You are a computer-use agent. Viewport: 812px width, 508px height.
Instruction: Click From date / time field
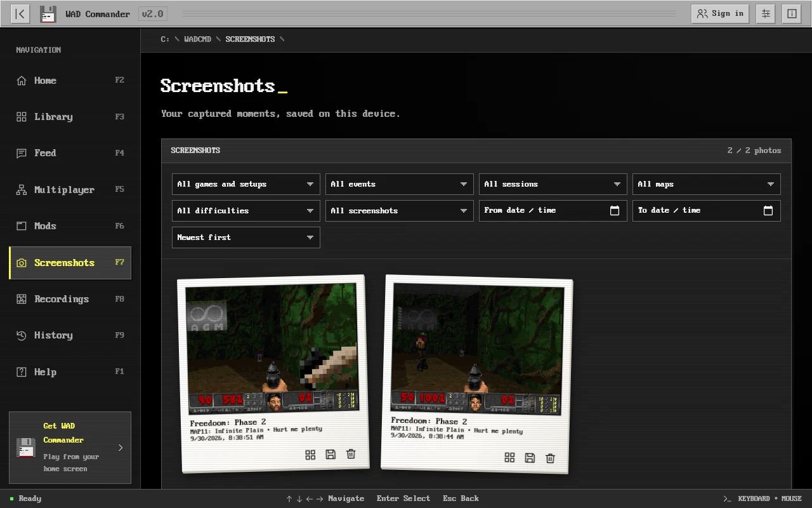[553, 211]
